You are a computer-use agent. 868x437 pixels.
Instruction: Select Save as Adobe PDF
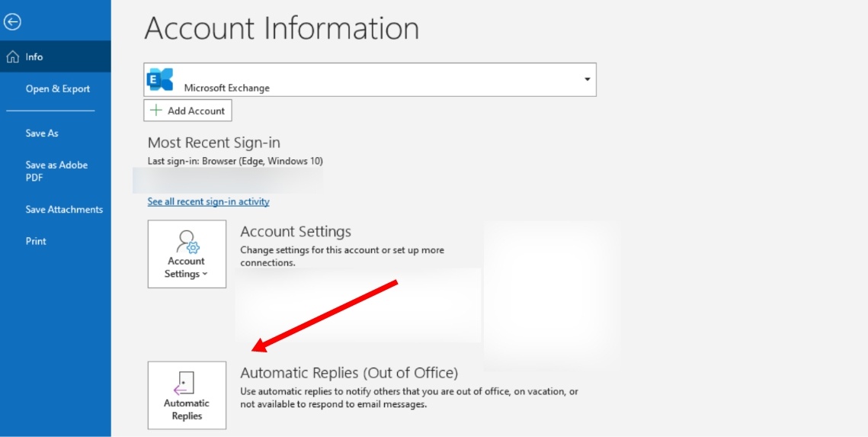click(x=56, y=172)
